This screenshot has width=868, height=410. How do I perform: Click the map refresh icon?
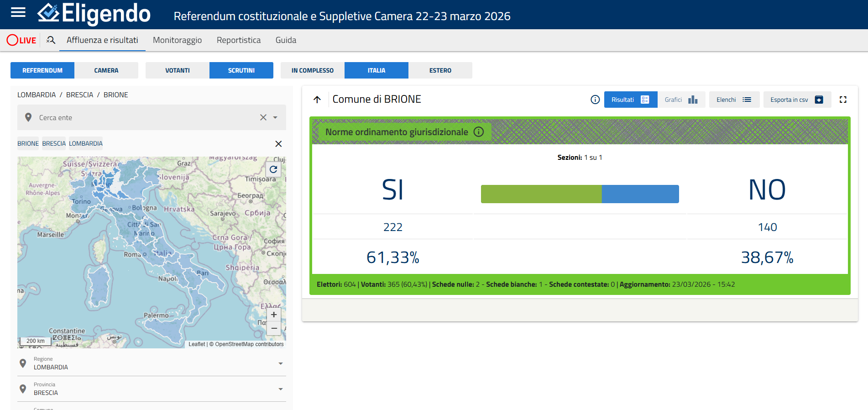[x=273, y=169]
